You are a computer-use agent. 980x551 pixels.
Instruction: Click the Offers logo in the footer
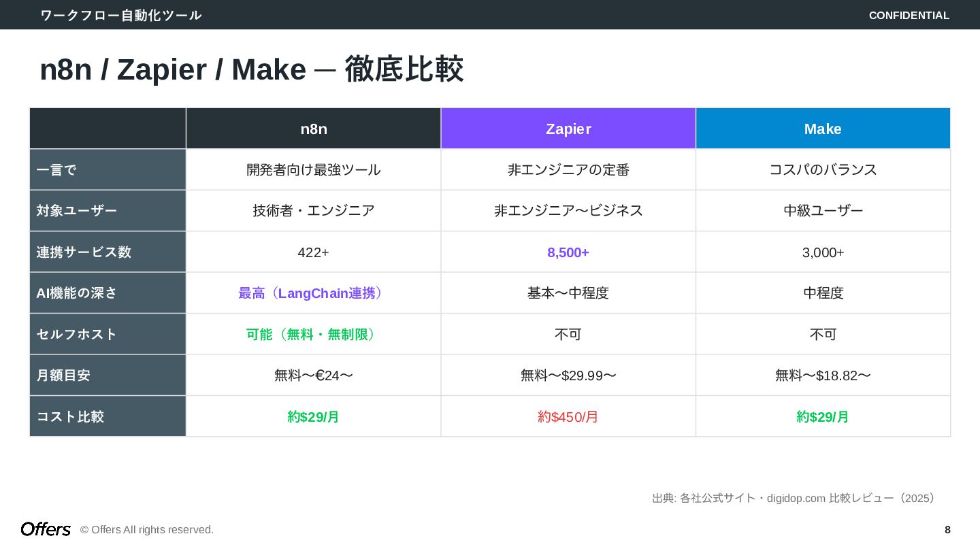46,529
